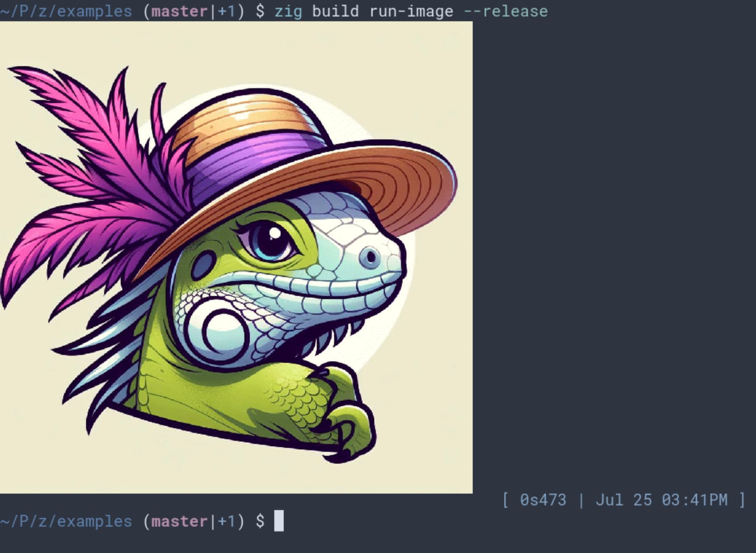
Task: Click the 0s473 execution time indicator
Action: pos(543,500)
